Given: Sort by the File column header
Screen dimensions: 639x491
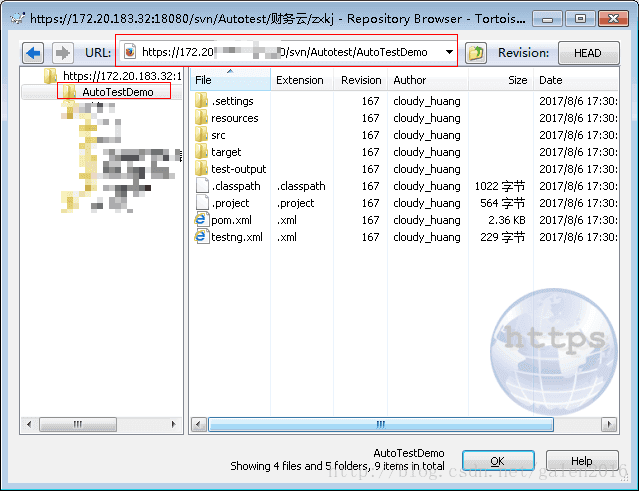Looking at the screenshot, I should (230, 80).
